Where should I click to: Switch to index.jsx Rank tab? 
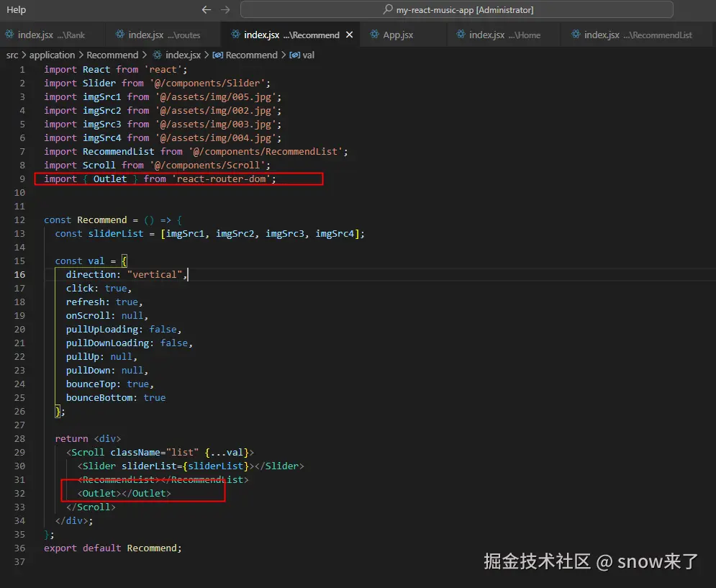pyautogui.click(x=51, y=35)
